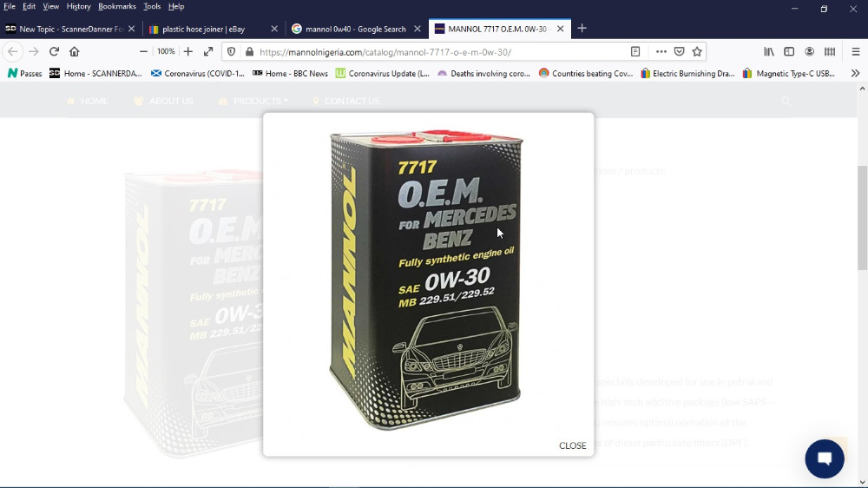Zoom in with plus button

click(x=188, y=51)
